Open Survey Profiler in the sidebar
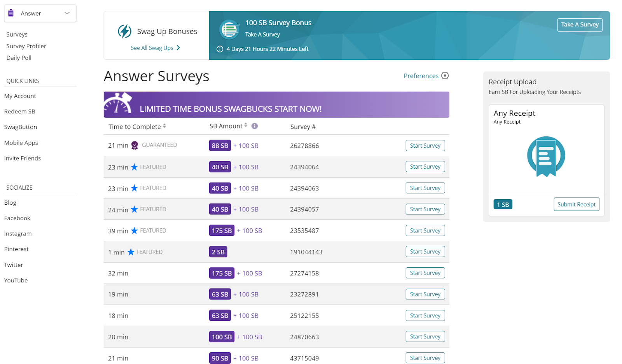The width and height of the screenshot is (622, 364). pyautogui.click(x=26, y=46)
